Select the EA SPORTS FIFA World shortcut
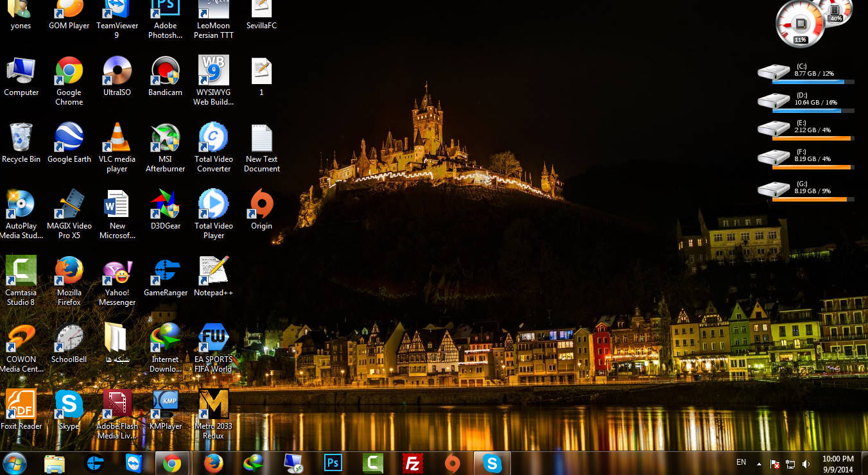This screenshot has height=475, width=868. tap(214, 348)
